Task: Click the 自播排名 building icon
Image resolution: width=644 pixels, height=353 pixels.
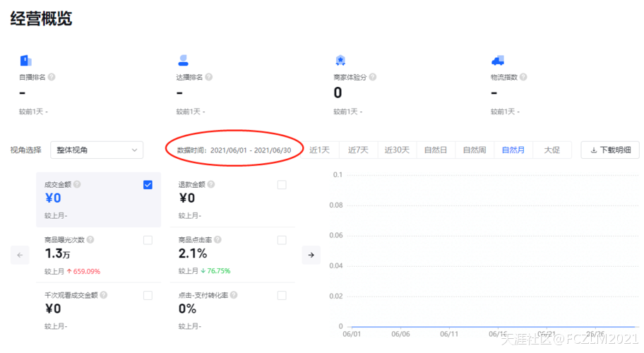Action: click(26, 61)
